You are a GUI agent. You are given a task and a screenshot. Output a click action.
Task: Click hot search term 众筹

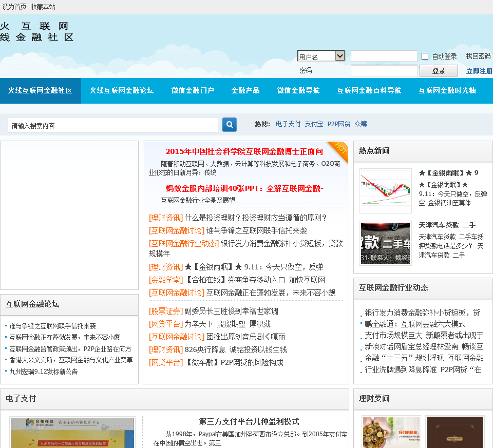click(361, 124)
